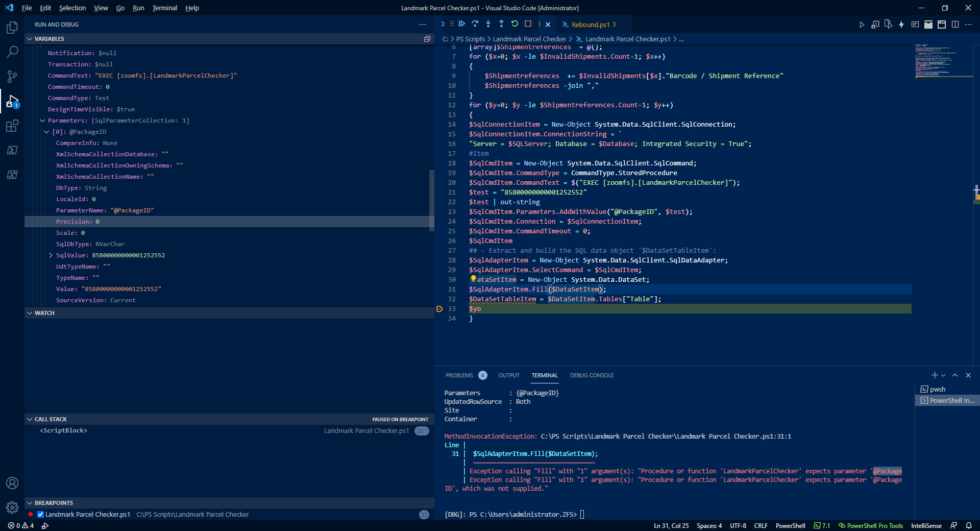
Task: Click Step Out in the debug toolbar
Action: click(x=502, y=24)
